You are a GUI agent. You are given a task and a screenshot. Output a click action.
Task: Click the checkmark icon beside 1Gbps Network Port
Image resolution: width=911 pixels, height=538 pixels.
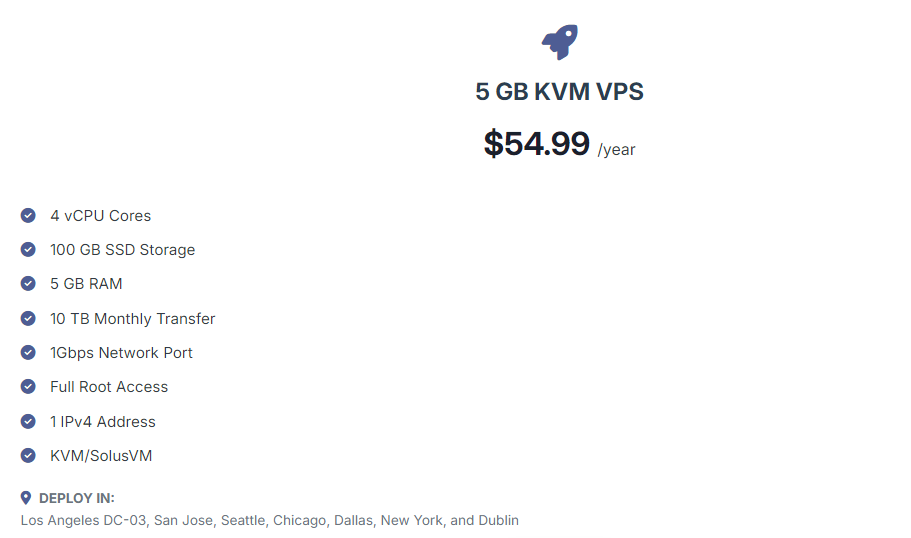tap(28, 353)
